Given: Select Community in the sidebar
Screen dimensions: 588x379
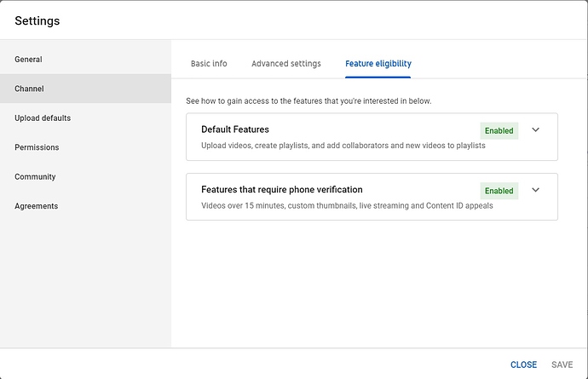Looking at the screenshot, I should point(35,177).
